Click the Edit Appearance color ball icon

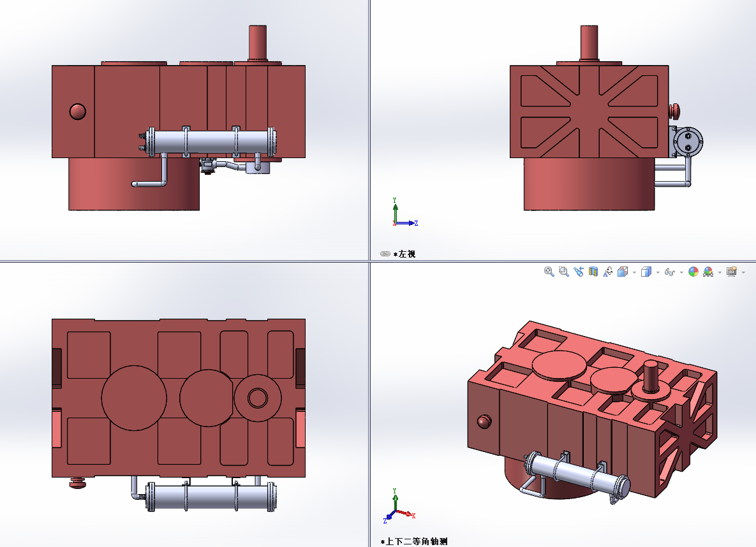(693, 272)
